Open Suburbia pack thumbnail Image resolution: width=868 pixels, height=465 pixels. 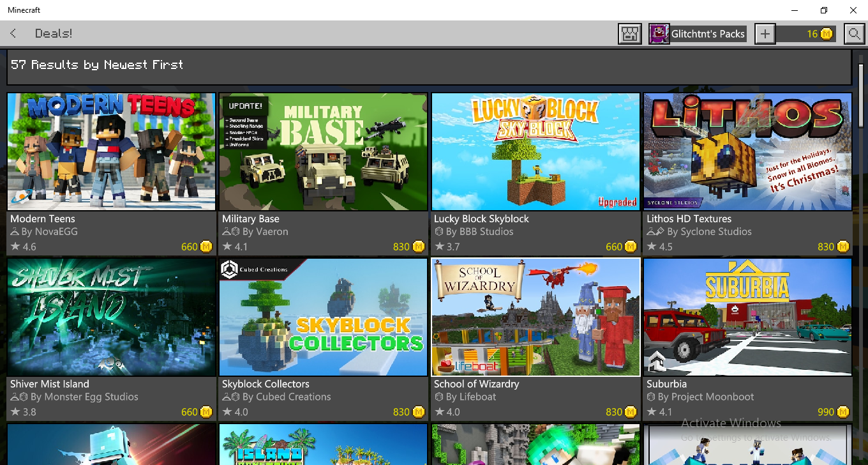coord(747,317)
